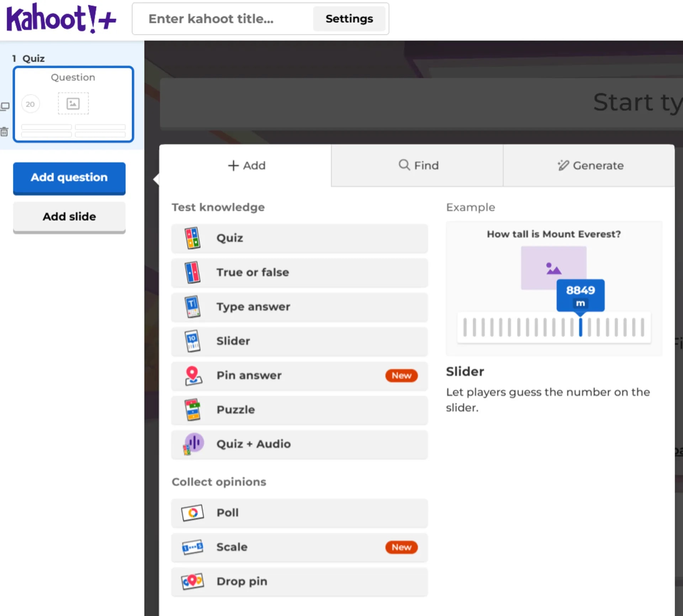Select the first Quiz question thumbnail
The width and height of the screenshot is (683, 616).
[73, 104]
